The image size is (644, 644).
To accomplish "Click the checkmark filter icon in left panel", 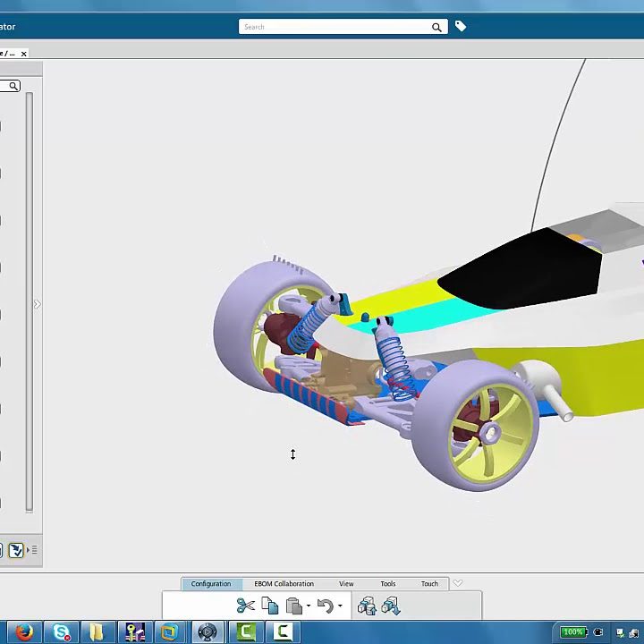I will click(15, 550).
